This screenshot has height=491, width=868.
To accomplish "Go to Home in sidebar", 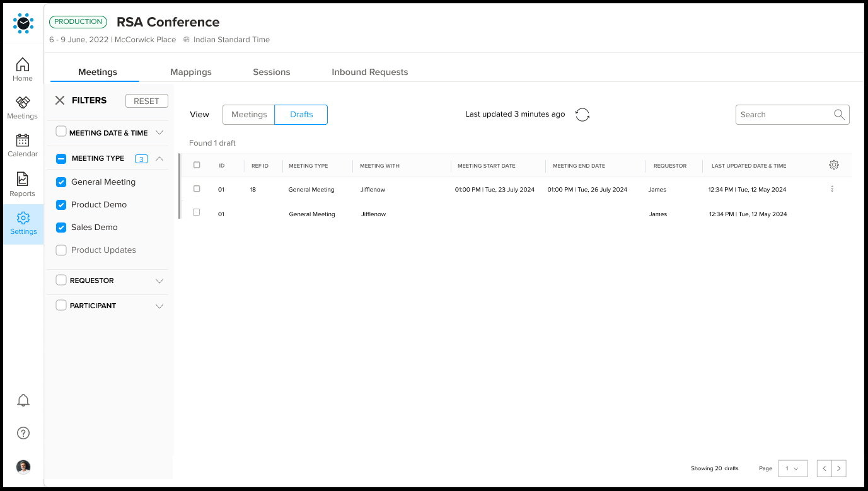I will point(23,69).
